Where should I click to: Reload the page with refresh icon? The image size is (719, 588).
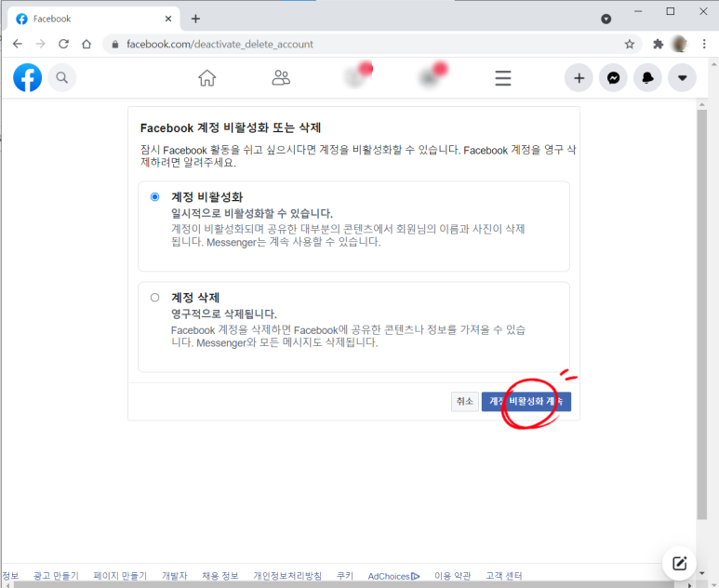click(x=63, y=44)
